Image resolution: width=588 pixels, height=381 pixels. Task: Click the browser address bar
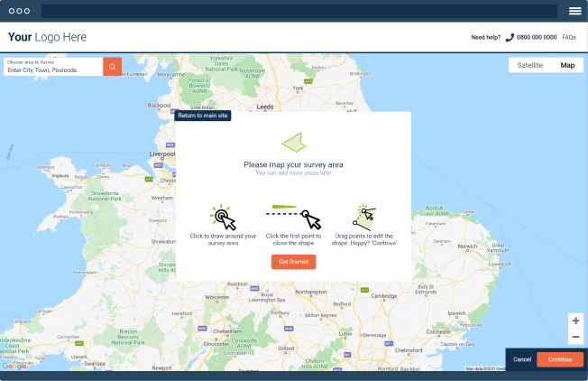[299, 11]
